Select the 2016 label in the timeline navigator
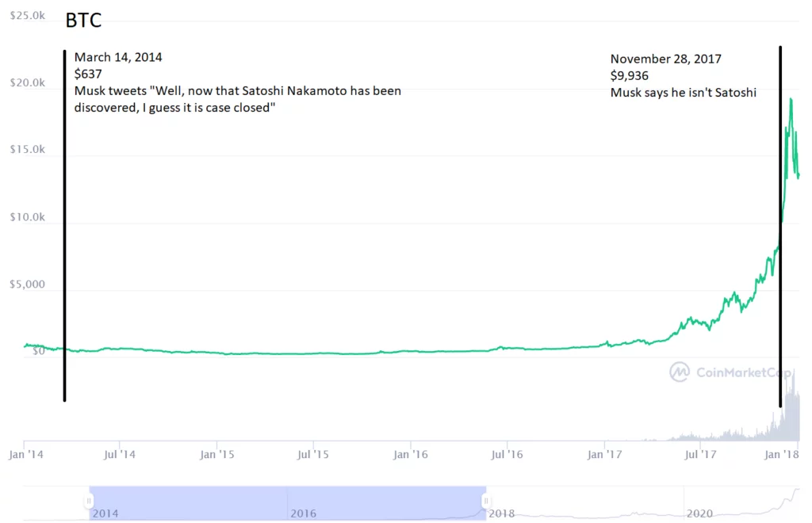 click(303, 513)
